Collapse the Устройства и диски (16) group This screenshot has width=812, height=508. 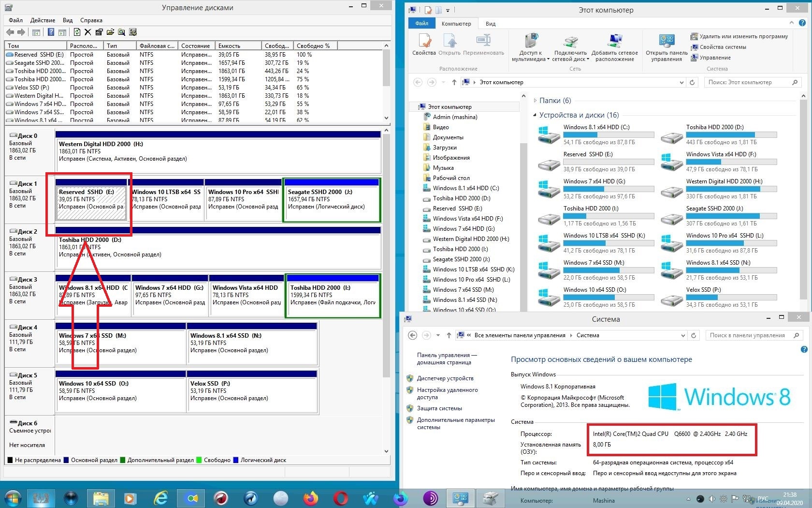535,115
